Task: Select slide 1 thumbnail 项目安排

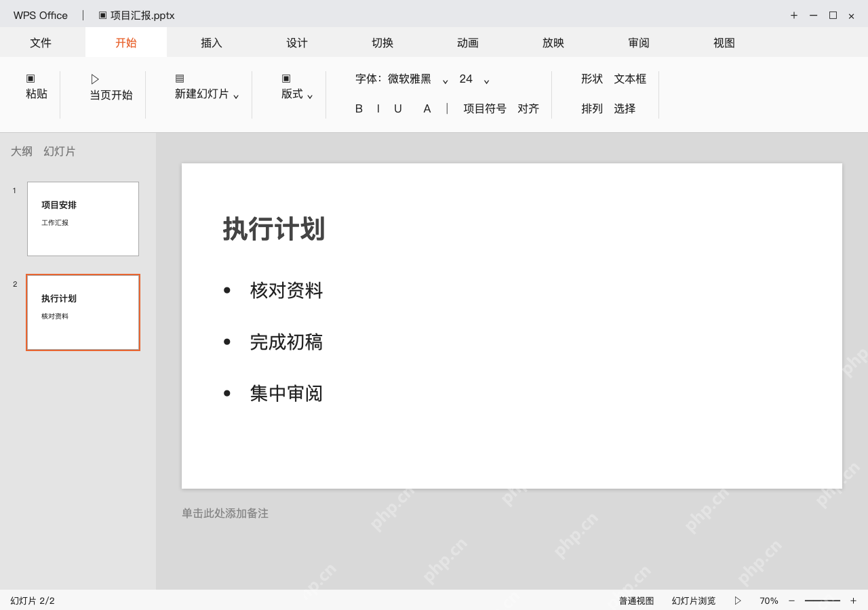Action: (x=83, y=219)
